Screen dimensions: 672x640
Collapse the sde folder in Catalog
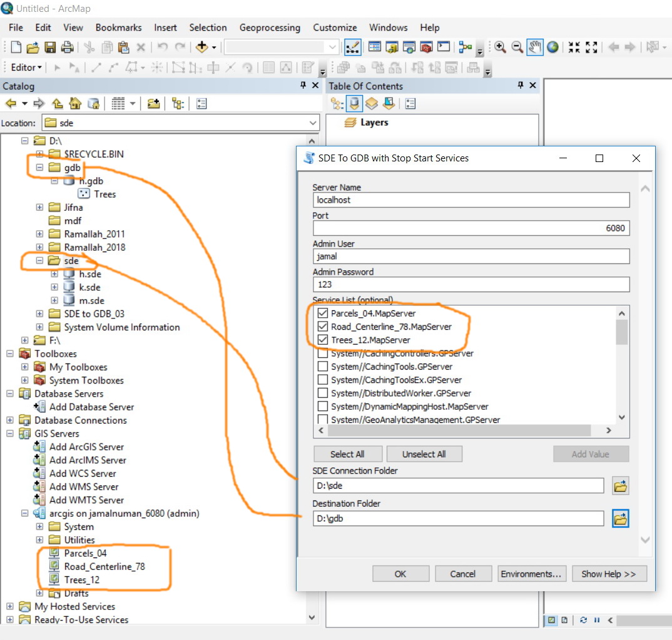(39, 260)
